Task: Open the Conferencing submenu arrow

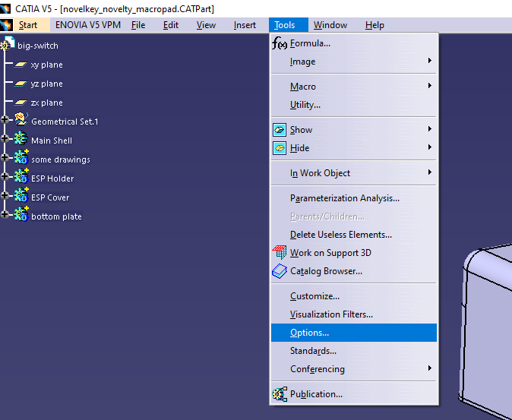Action: [430, 368]
